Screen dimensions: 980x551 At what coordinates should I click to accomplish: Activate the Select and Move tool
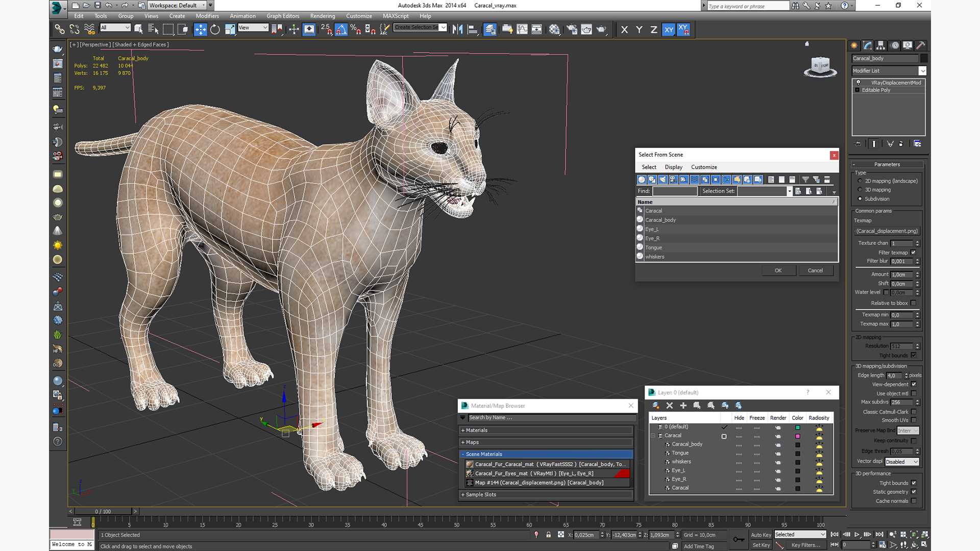click(x=200, y=30)
